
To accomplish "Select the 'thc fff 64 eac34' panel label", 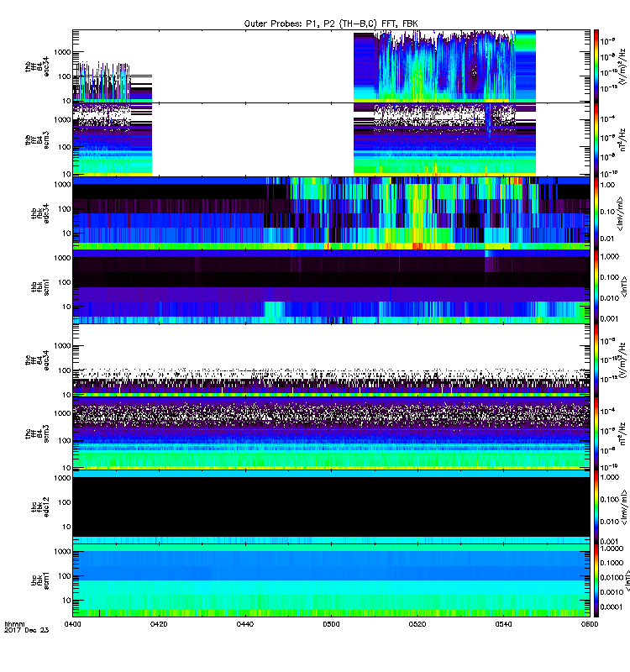I will tap(37, 360).
